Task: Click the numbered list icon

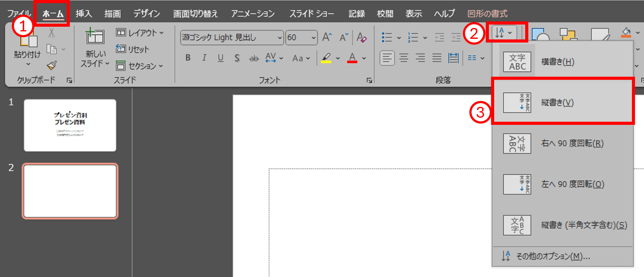Action: click(x=413, y=38)
